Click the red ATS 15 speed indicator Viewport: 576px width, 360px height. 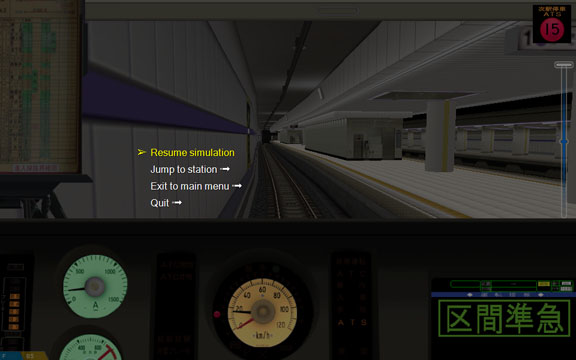(552, 30)
